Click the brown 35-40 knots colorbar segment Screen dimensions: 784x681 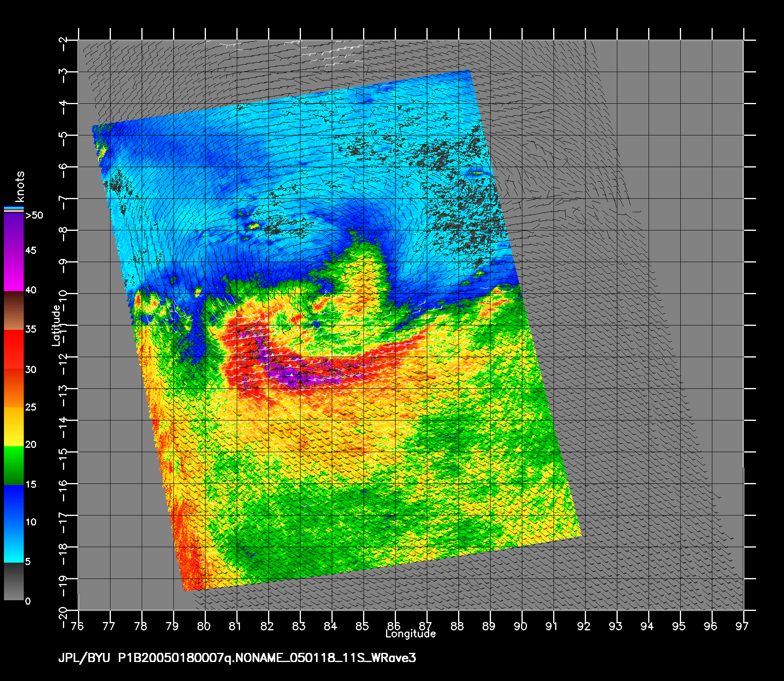(14, 311)
